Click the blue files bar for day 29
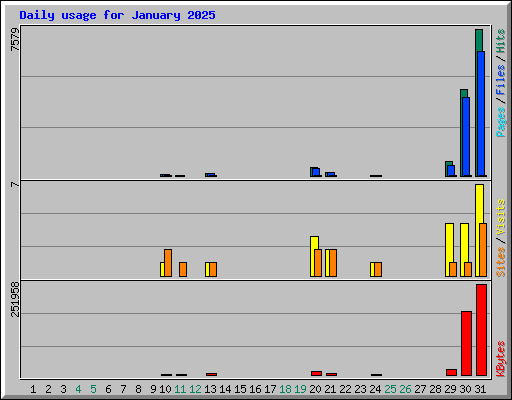The width and height of the screenshot is (512, 400). [451, 171]
